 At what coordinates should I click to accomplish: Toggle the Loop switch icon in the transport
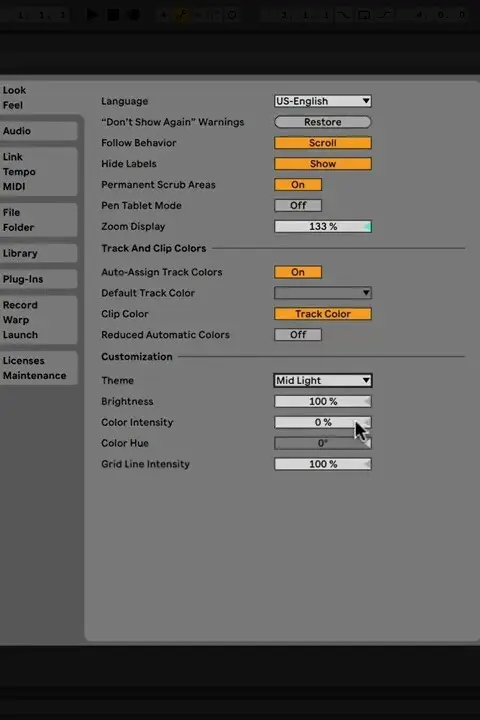pos(364,15)
